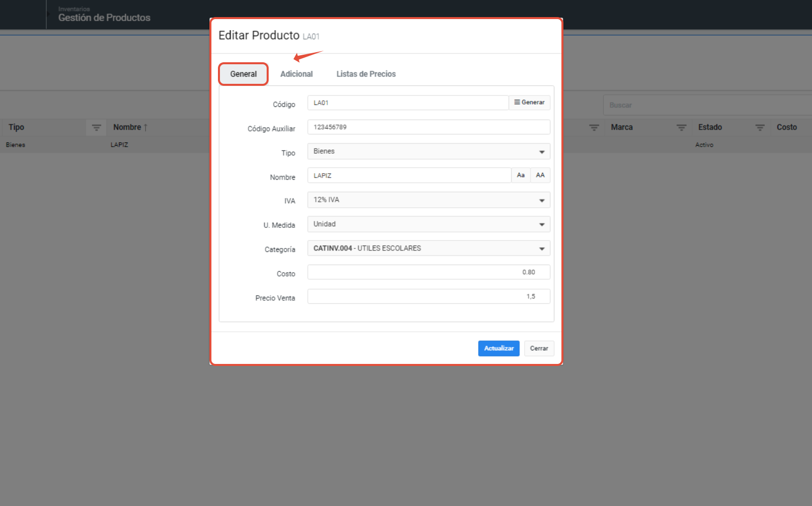Image resolution: width=812 pixels, height=506 pixels.
Task: Apply uppercase with AA button
Action: click(540, 175)
